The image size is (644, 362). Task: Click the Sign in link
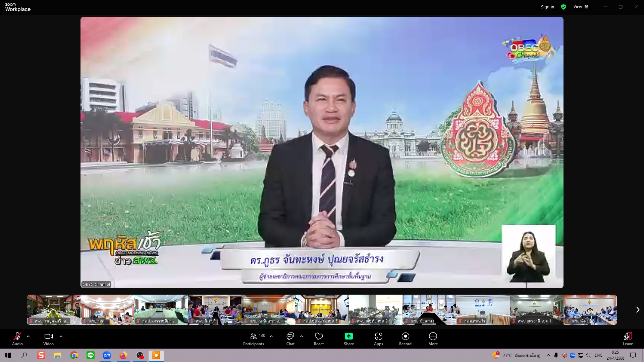coord(547,7)
